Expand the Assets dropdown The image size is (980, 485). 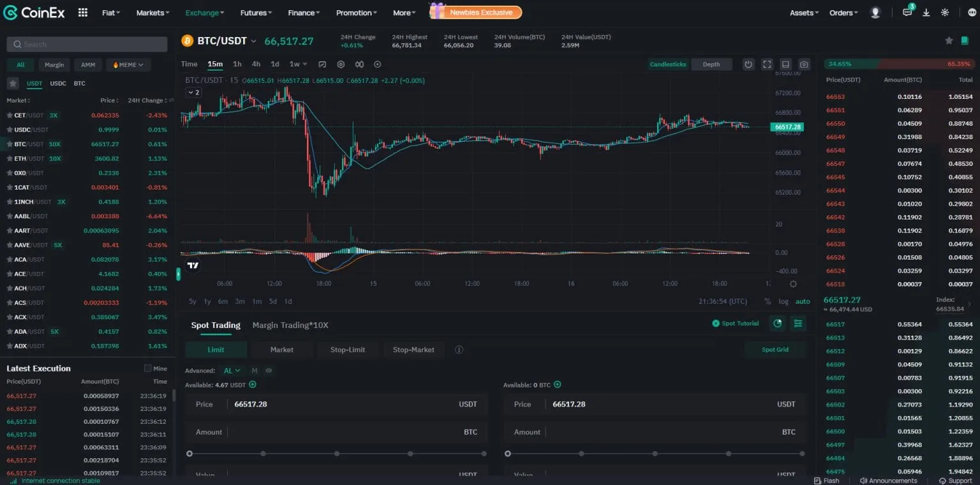pos(804,13)
